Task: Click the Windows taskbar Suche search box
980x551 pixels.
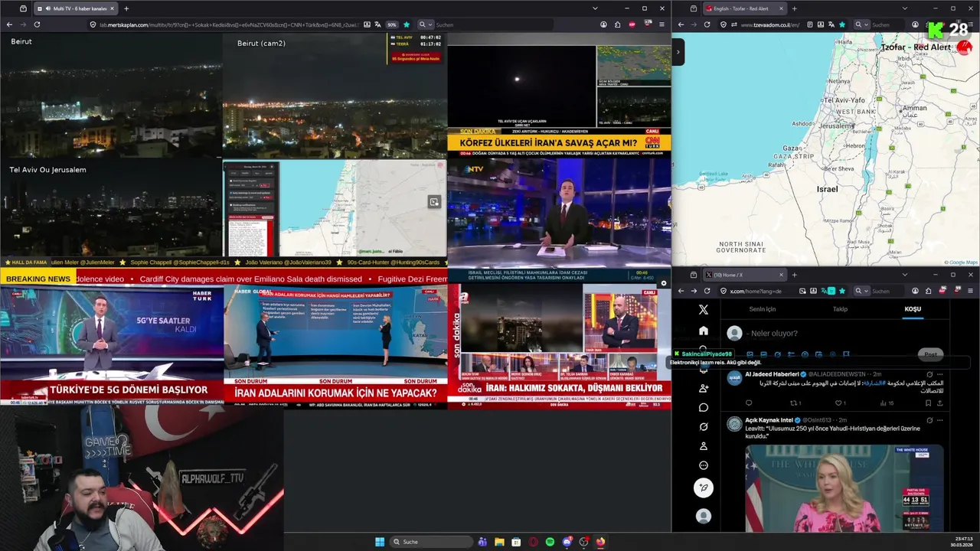Action: [x=430, y=542]
